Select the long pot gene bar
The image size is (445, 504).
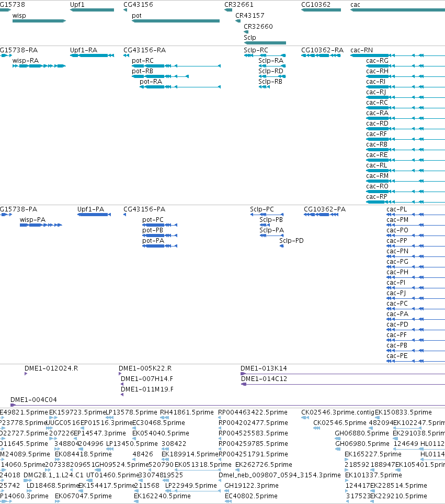point(176,21)
